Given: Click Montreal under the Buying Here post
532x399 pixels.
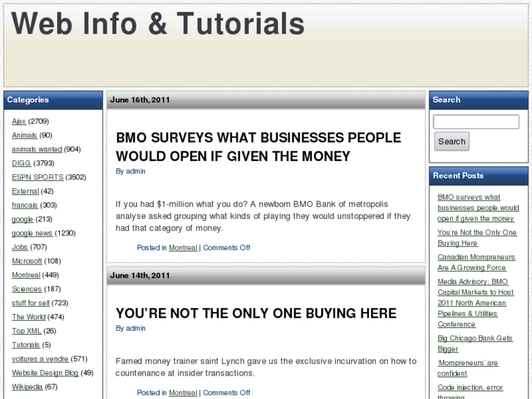Looking at the screenshot, I should click(x=183, y=393).
